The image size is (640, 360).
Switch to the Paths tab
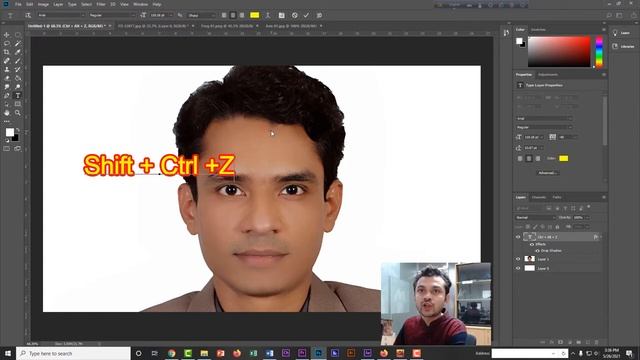click(557, 197)
